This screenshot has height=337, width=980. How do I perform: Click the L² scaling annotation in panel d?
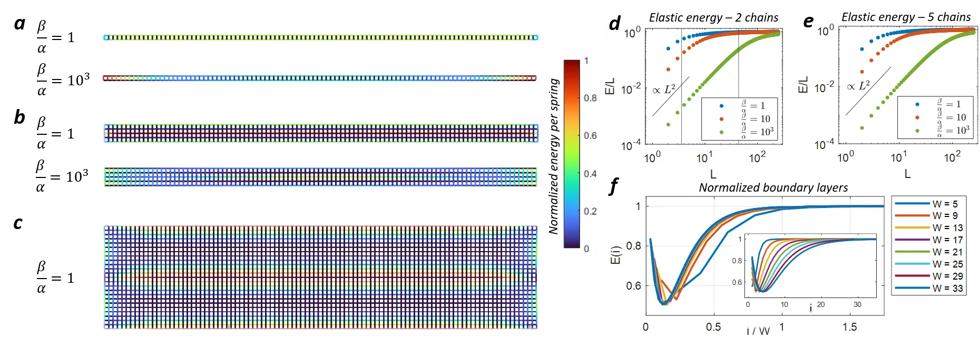664,90
